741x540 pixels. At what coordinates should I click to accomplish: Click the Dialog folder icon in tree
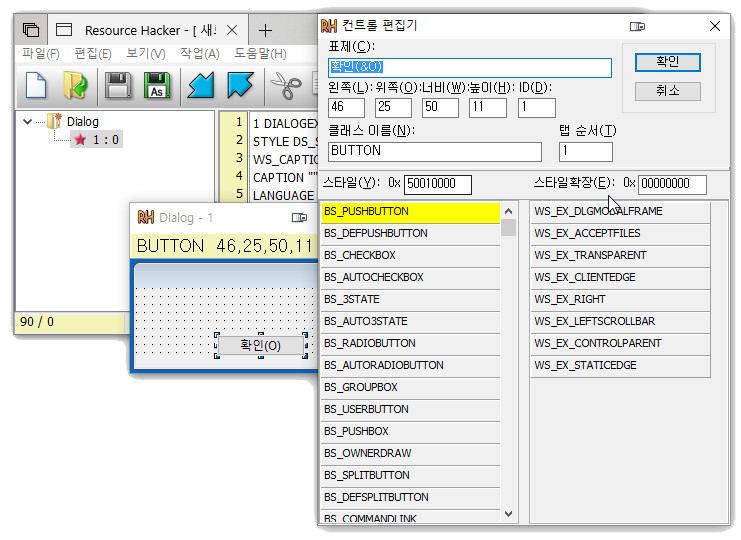click(54, 121)
